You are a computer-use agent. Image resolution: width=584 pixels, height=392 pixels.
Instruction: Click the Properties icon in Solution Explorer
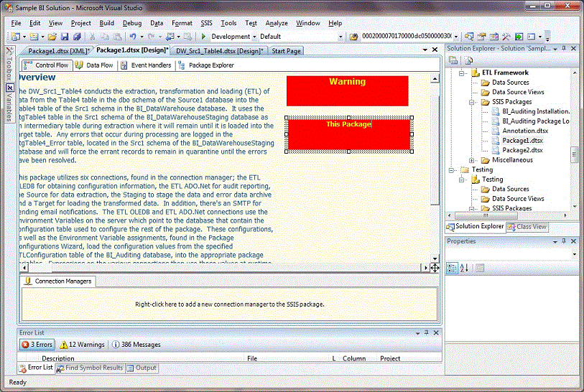tap(453, 60)
